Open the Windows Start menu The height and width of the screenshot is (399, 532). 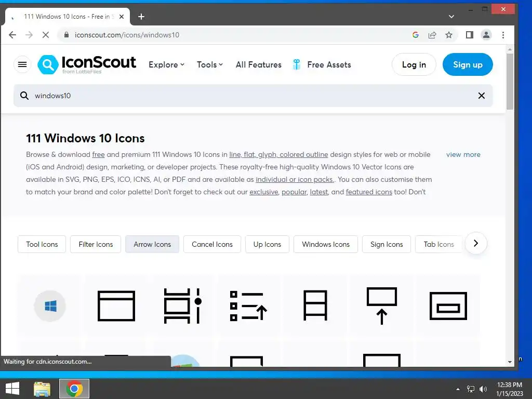tap(12, 389)
